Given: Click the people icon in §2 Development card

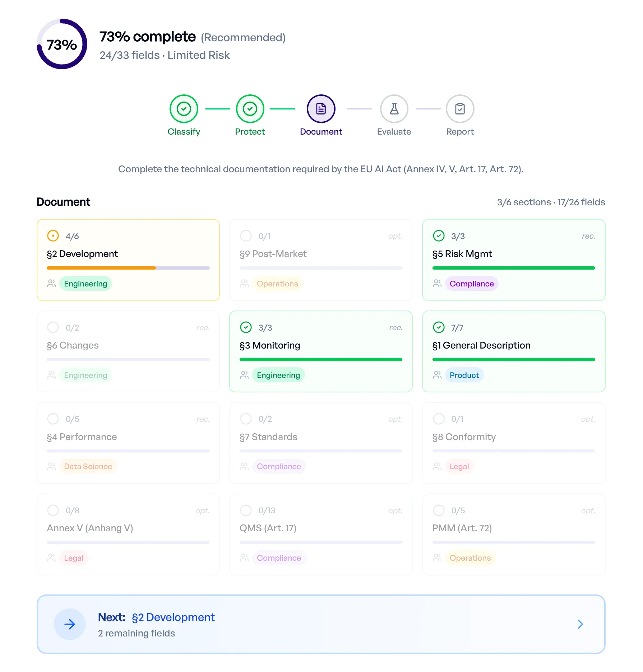Looking at the screenshot, I should tap(51, 284).
